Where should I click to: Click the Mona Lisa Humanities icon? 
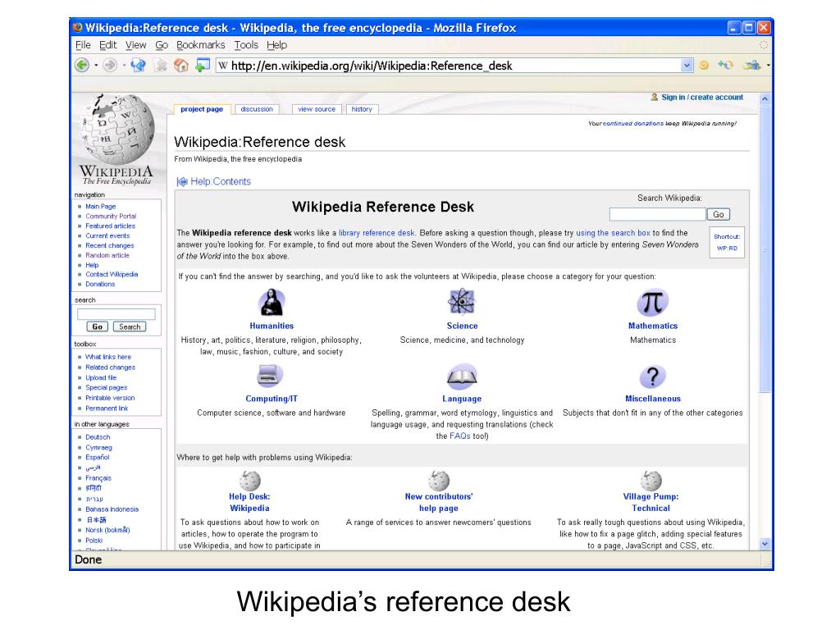point(272,302)
